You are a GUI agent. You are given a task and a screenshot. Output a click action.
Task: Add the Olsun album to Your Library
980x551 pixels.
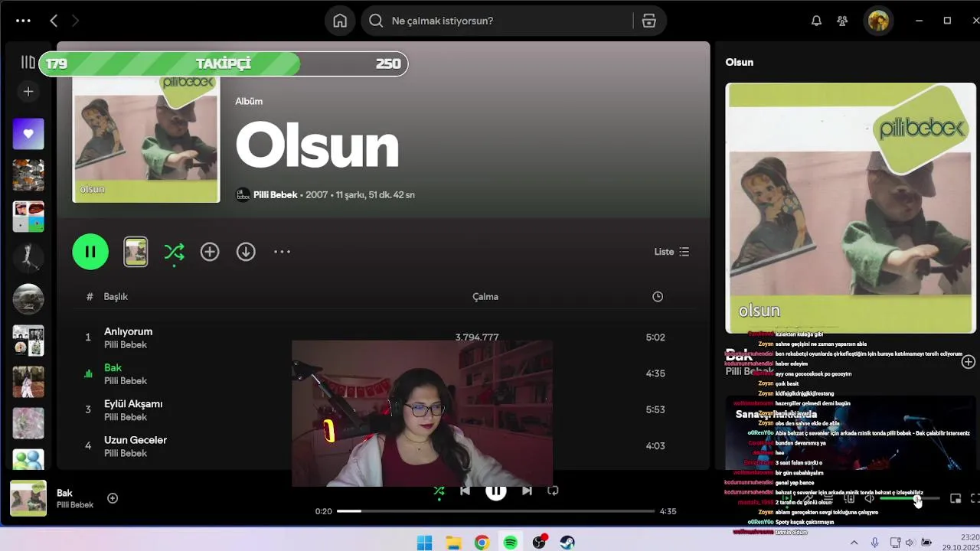point(210,252)
